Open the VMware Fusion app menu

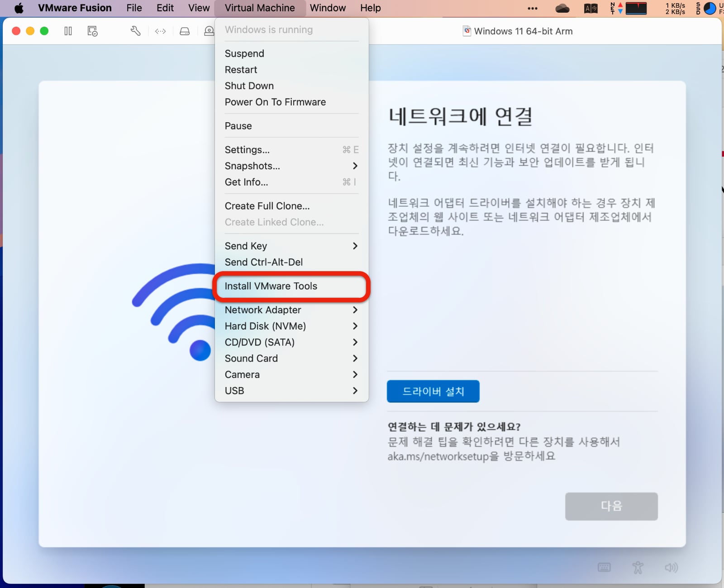[75, 8]
